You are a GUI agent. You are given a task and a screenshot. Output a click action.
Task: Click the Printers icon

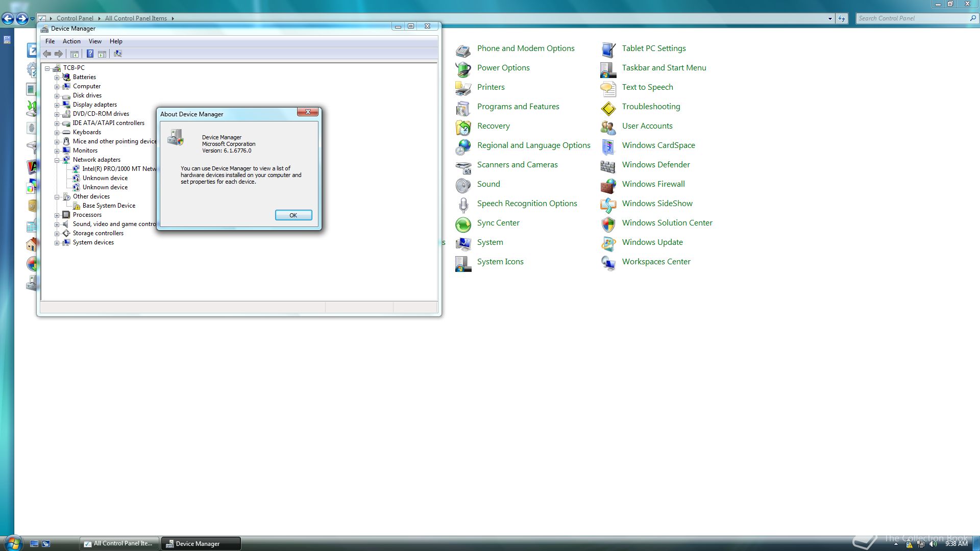463,89
